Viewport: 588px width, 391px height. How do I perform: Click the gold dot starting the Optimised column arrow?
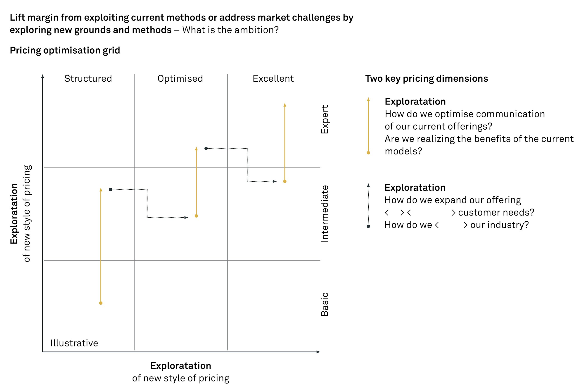point(196,216)
